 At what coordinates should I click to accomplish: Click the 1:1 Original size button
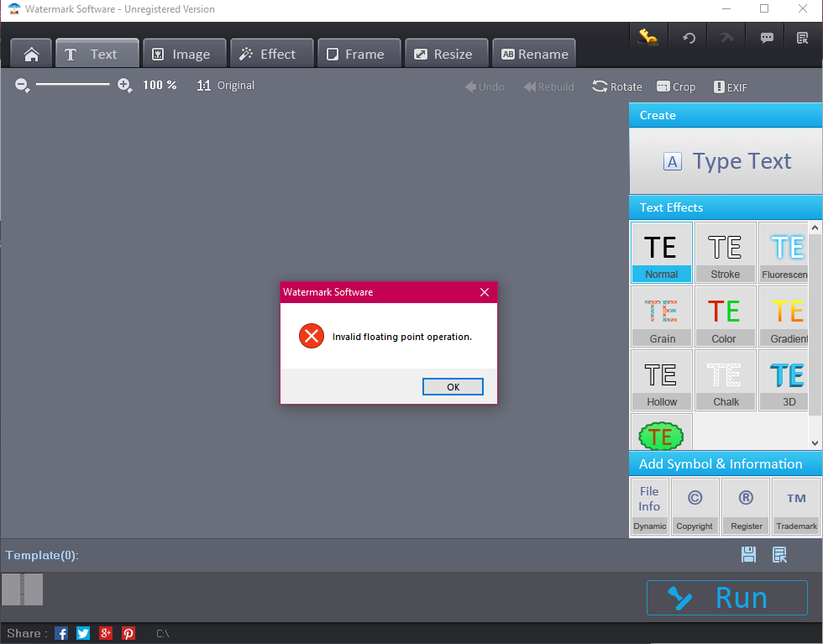point(225,85)
